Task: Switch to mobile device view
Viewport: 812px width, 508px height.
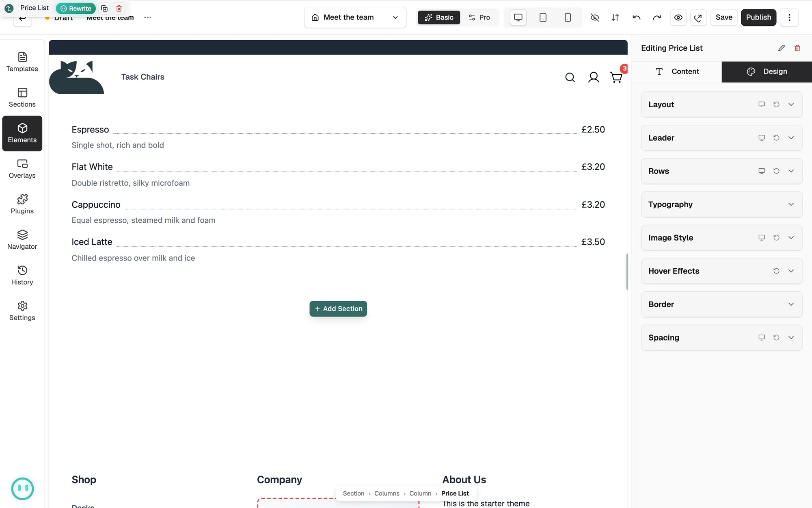Action: [x=568, y=17]
